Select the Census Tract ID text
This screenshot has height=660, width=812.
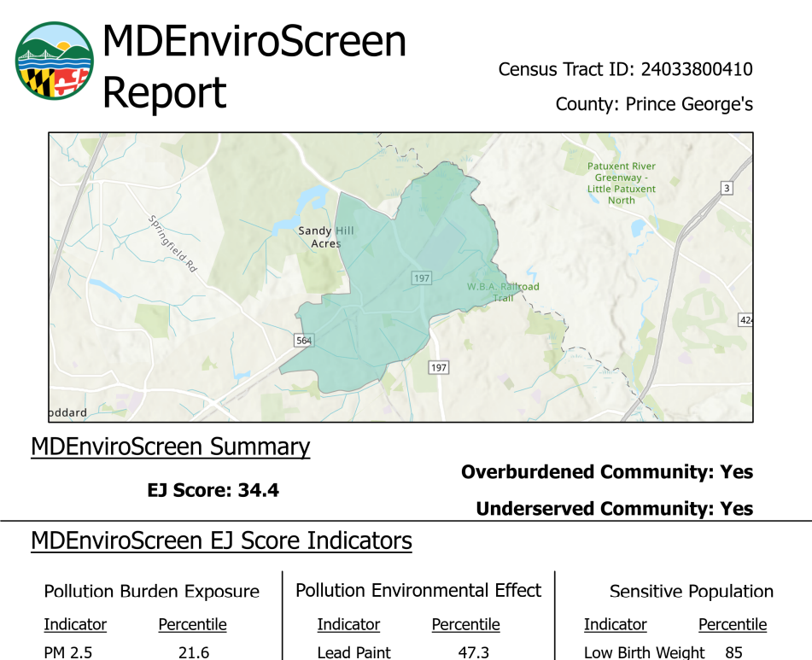(625, 69)
